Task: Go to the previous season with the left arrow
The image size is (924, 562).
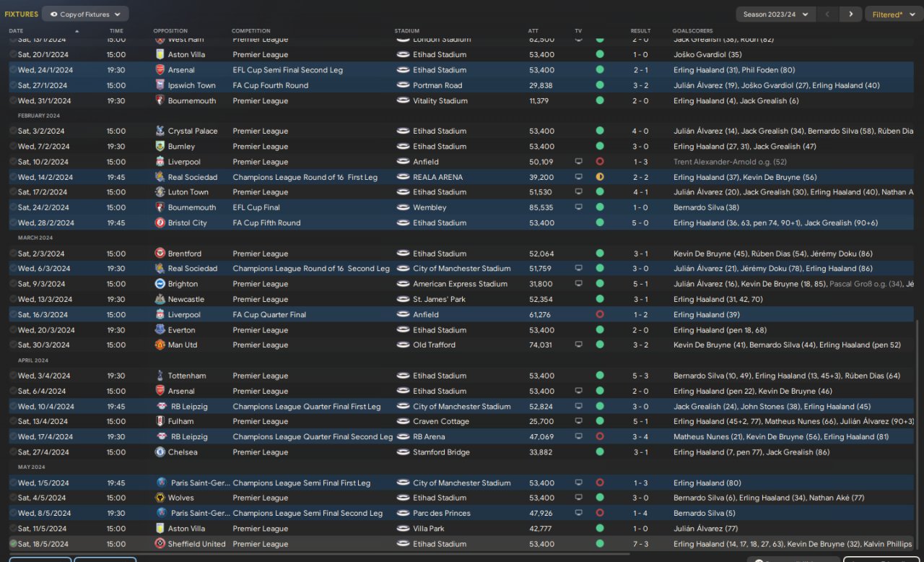Action: pos(828,14)
